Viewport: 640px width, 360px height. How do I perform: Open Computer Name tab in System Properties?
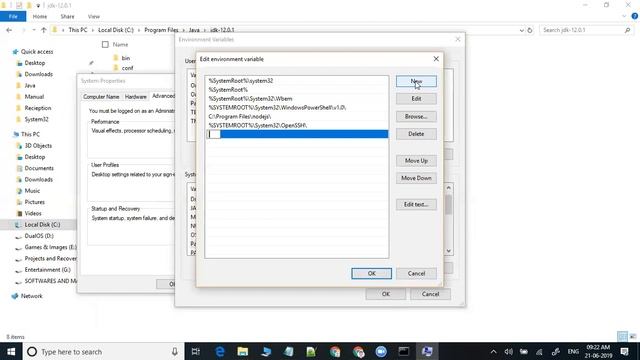[101, 97]
